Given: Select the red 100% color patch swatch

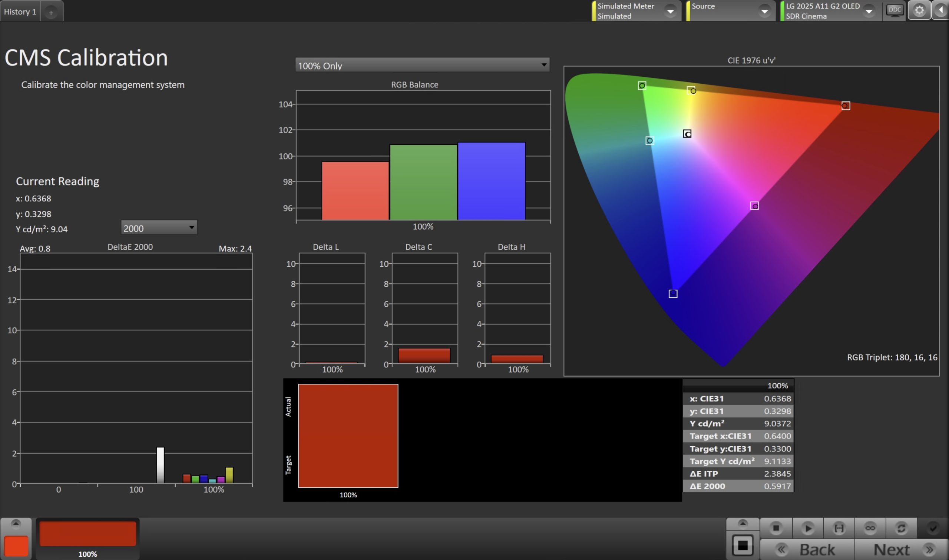Looking at the screenshot, I should pyautogui.click(x=87, y=534).
